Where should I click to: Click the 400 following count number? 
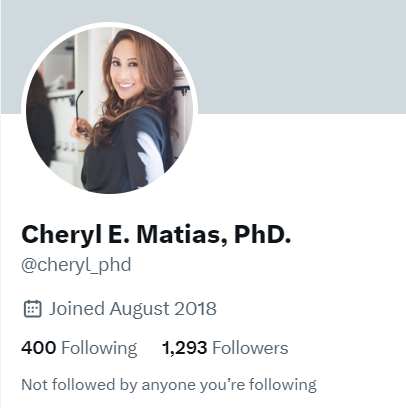pos(38,348)
